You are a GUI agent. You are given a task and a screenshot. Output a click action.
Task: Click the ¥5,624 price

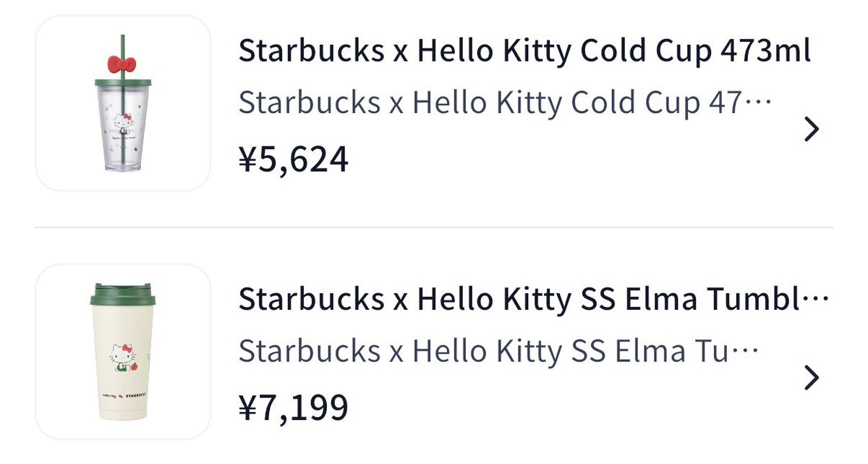294,159
